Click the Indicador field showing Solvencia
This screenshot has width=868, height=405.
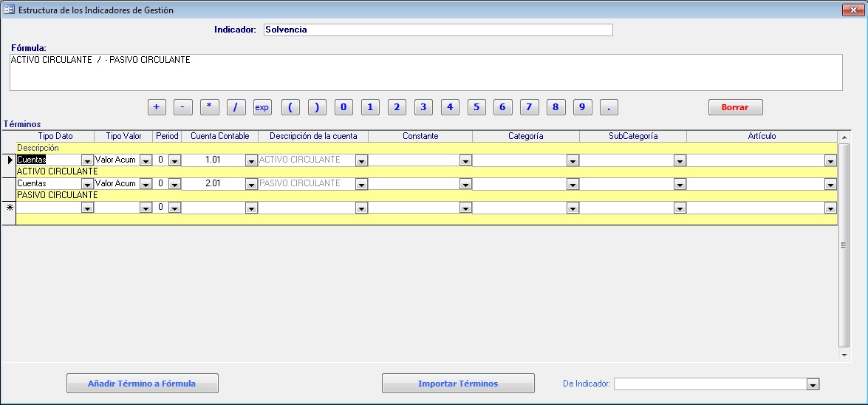438,30
